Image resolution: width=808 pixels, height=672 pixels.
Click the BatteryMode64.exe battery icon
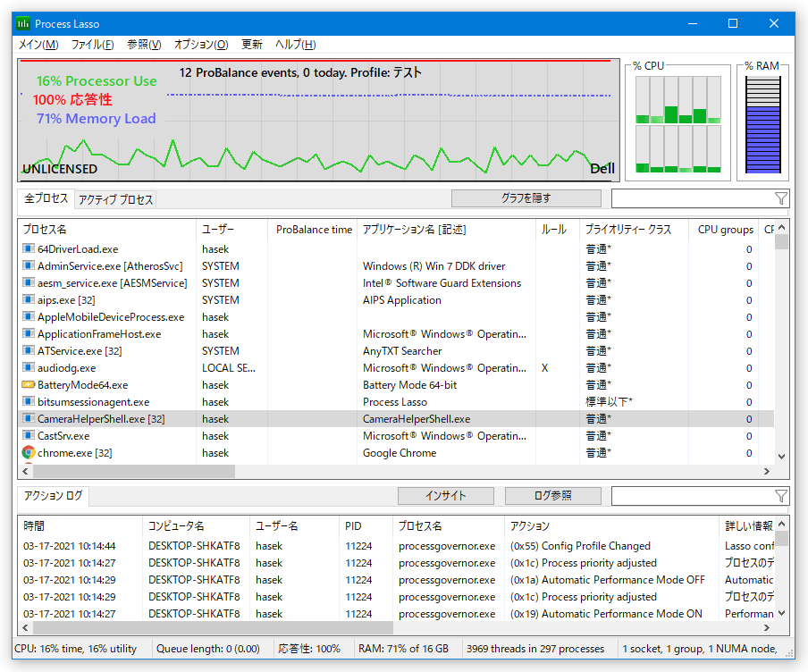29,384
